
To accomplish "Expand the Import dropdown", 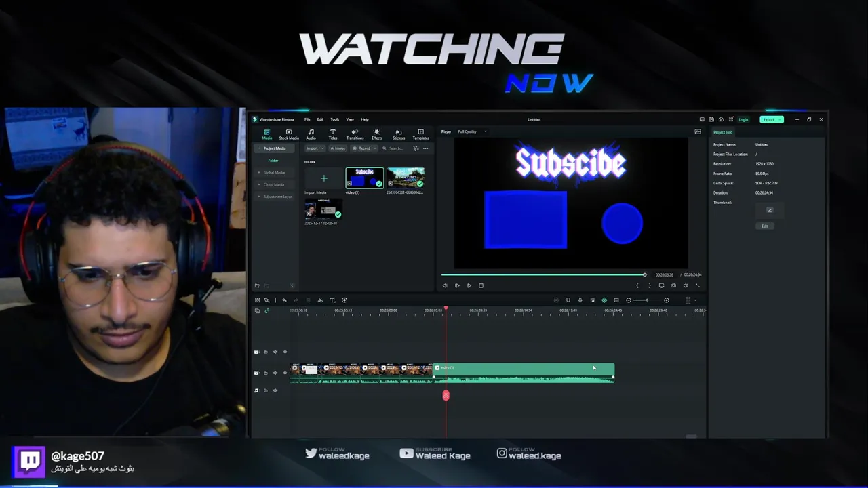I will (x=315, y=148).
